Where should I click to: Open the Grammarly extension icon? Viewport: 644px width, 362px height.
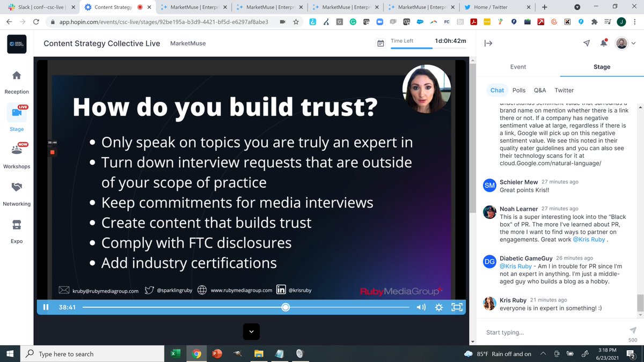(354, 22)
